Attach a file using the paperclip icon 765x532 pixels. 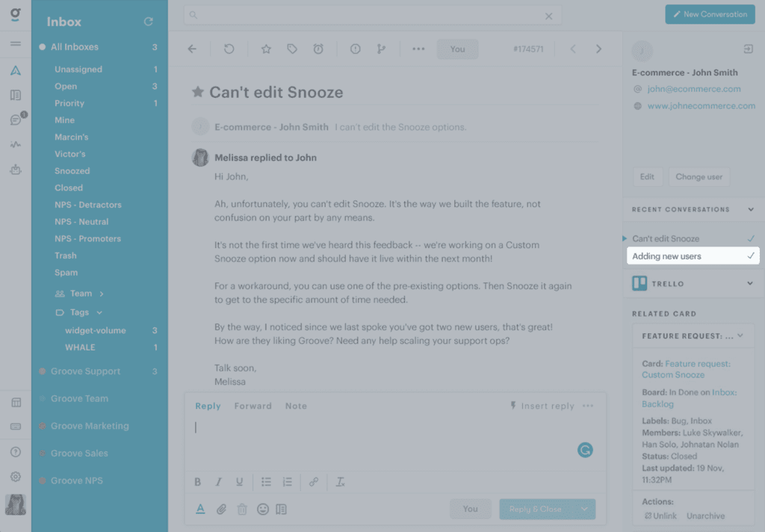[x=221, y=509]
